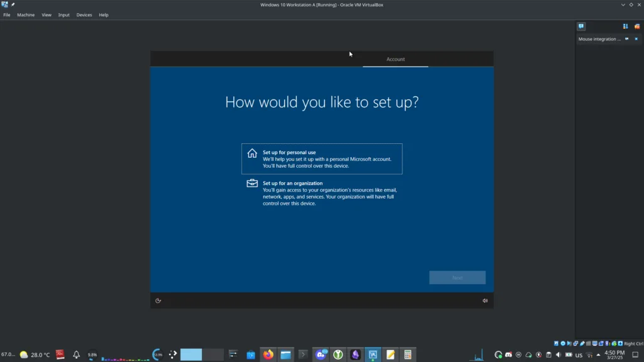
Task: Click the window keep-above pin icon
Action: (13, 4)
